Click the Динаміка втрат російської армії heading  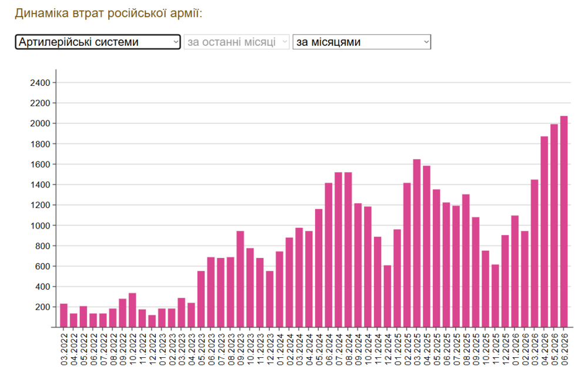[x=108, y=13]
